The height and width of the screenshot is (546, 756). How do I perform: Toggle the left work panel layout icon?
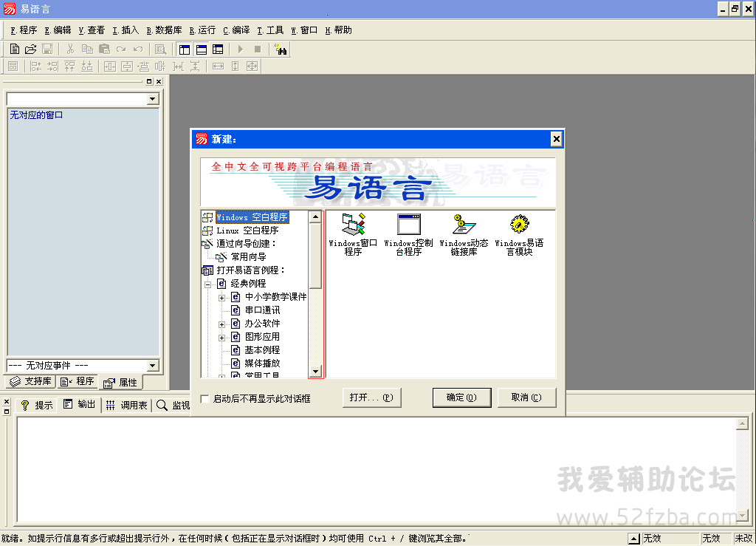pyautogui.click(x=184, y=50)
